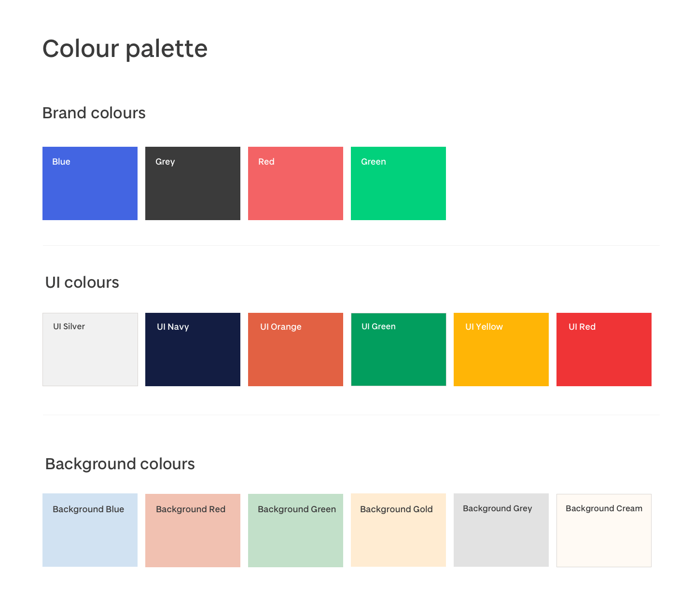Click the Colour palette page title

coord(125,49)
